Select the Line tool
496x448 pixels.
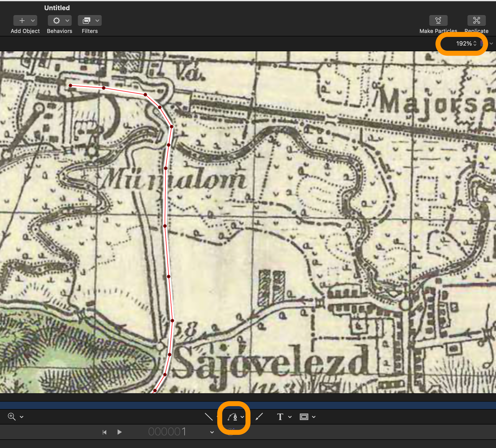coord(209,417)
